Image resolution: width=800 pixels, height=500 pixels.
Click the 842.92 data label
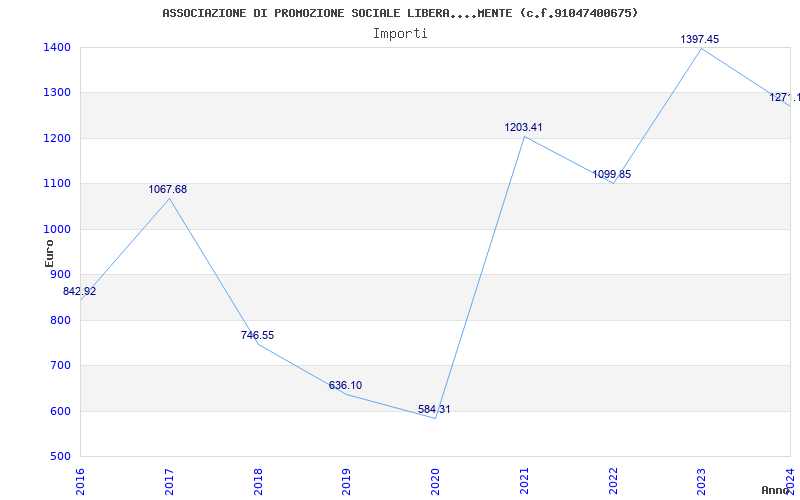80,292
